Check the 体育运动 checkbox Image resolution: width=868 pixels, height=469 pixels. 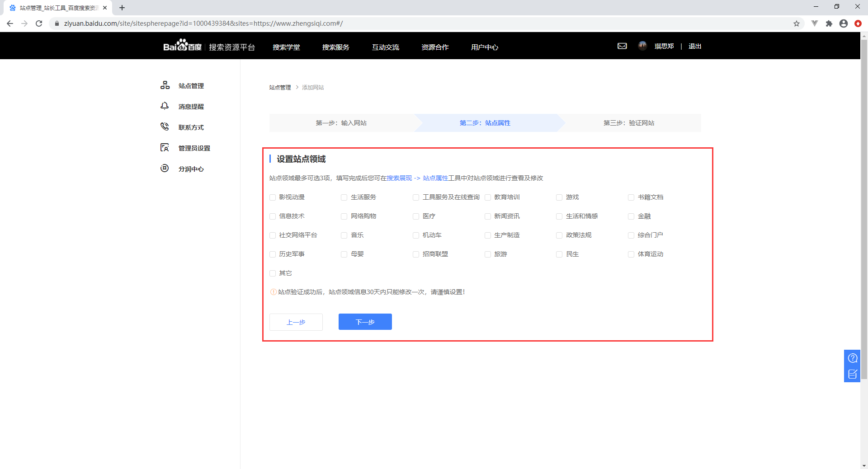click(x=631, y=254)
